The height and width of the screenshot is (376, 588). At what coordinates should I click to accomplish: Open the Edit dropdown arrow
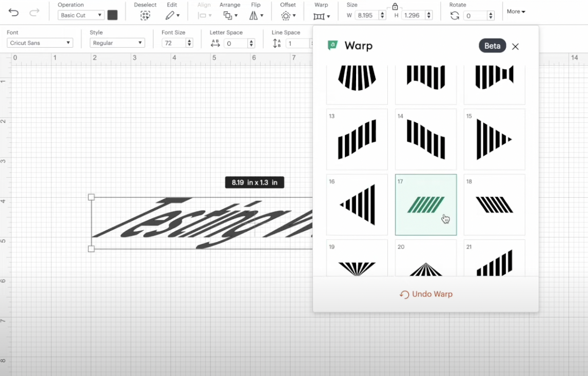(178, 15)
